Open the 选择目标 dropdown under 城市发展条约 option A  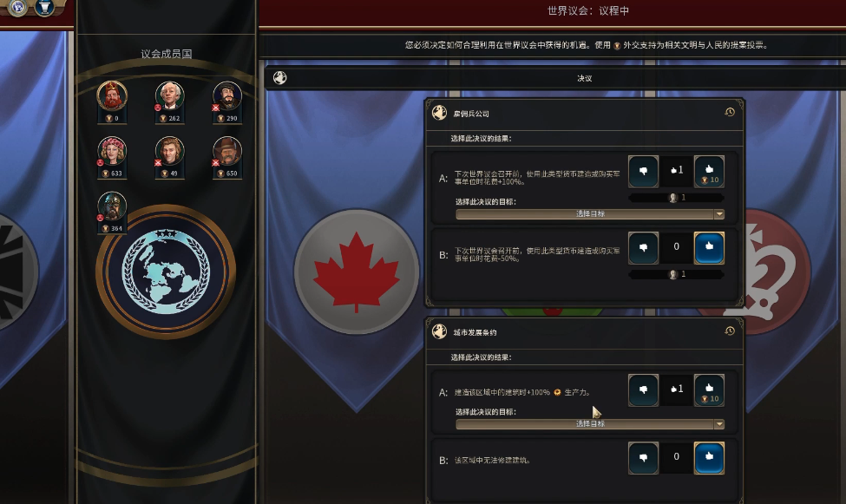590,424
